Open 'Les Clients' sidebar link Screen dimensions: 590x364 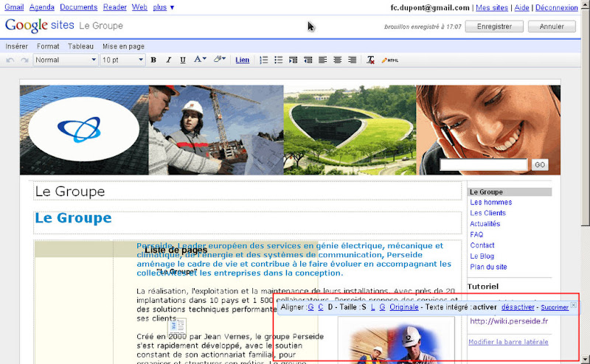point(487,213)
